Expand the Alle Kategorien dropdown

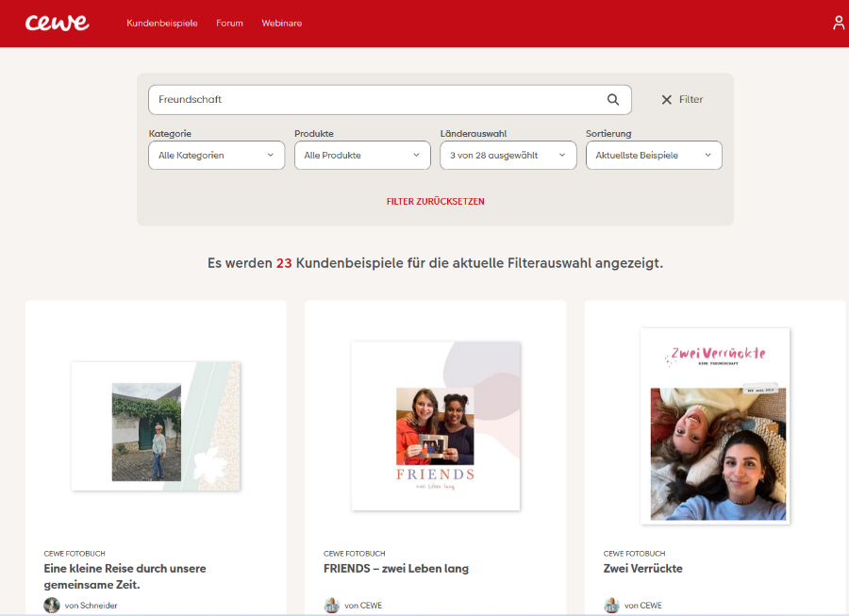217,156
